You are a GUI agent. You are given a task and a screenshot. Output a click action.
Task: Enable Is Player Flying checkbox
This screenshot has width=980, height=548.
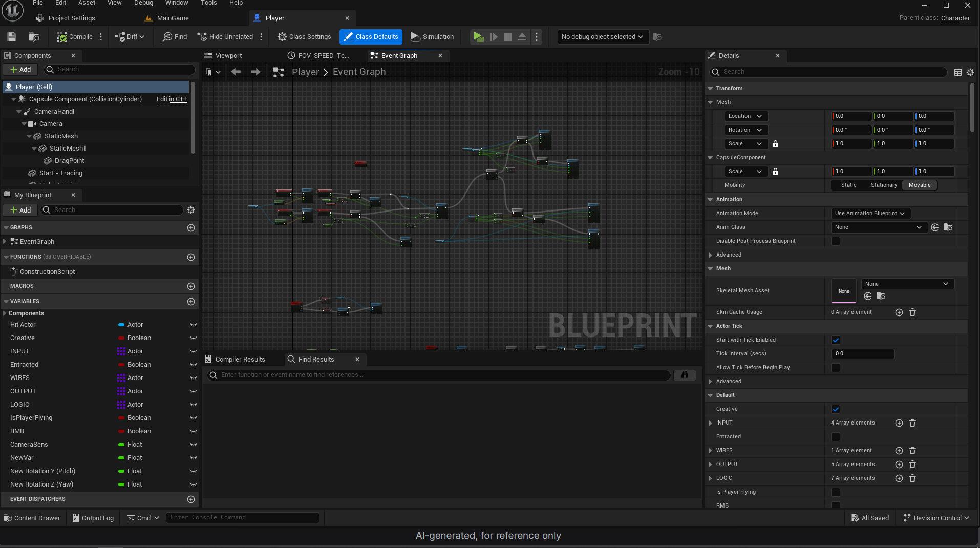[x=836, y=492]
